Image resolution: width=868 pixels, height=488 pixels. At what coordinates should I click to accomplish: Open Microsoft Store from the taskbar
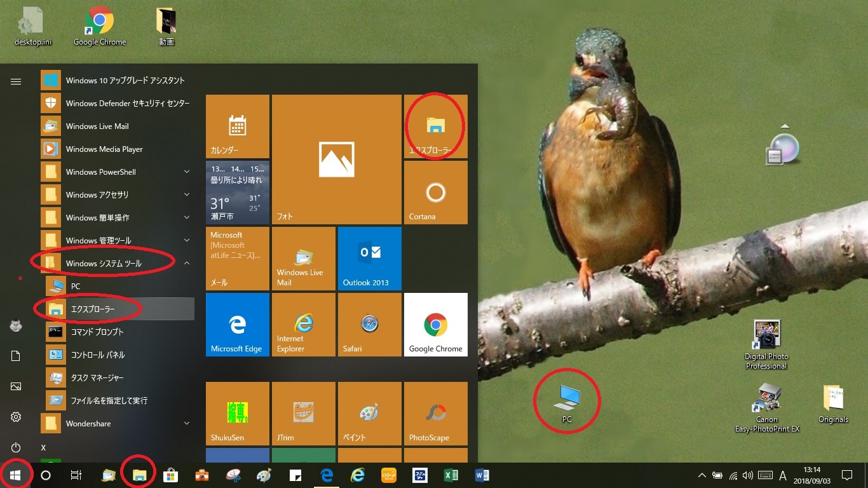(x=171, y=475)
